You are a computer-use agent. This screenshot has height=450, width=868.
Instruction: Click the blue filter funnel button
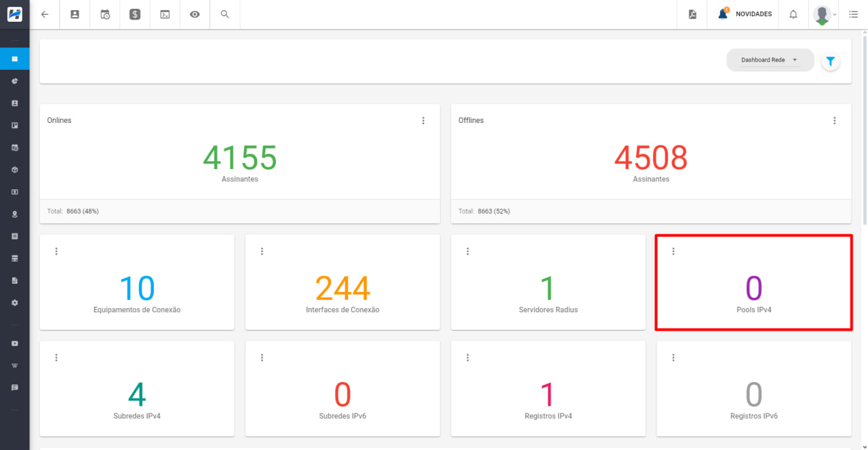coord(830,61)
